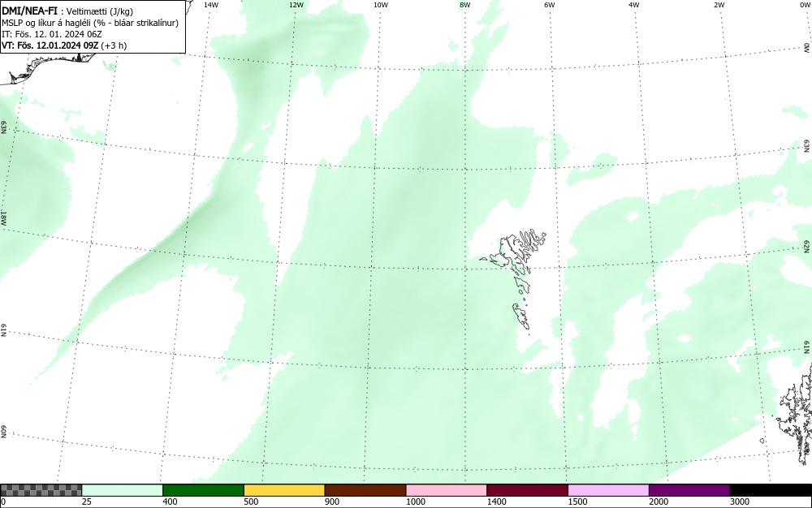The height and width of the screenshot is (508, 812).
Task: Select the legend value "2000"
Action: tap(659, 502)
